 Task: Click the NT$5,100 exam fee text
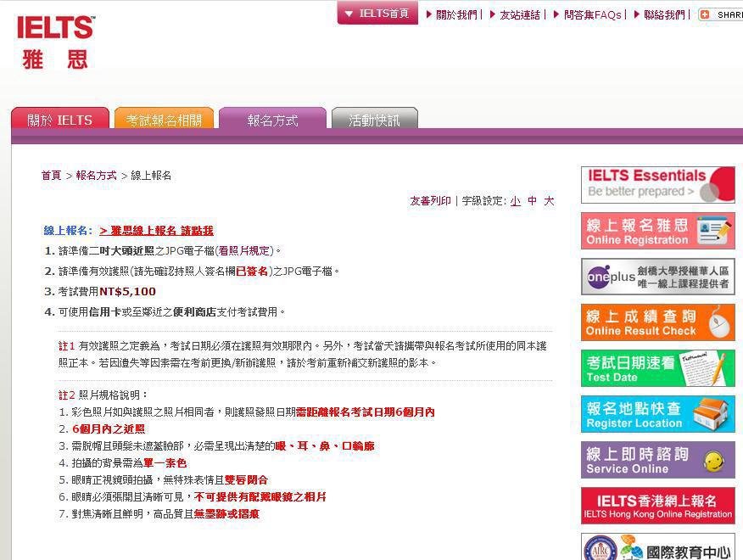click(127, 292)
